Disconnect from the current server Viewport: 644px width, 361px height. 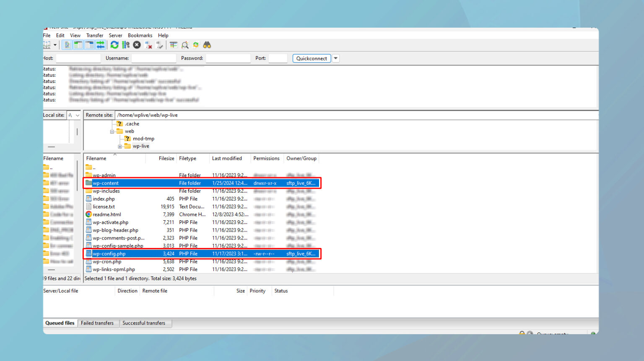148,45
